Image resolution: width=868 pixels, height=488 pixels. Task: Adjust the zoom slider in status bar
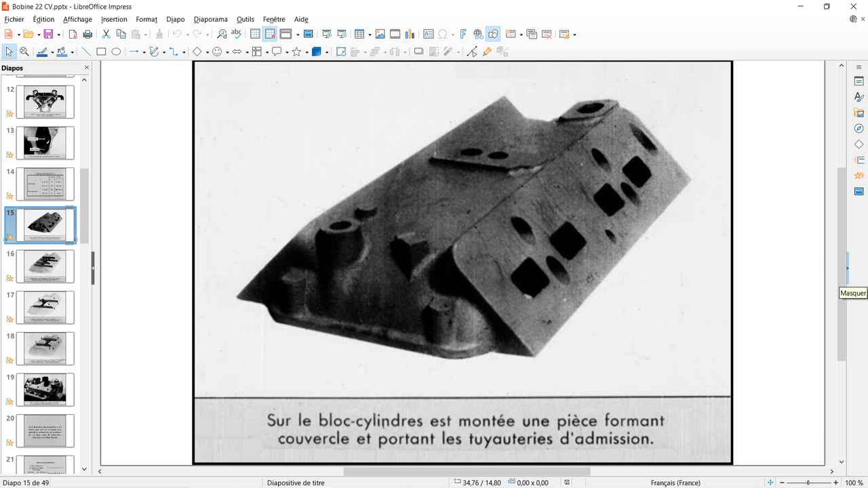(809, 483)
